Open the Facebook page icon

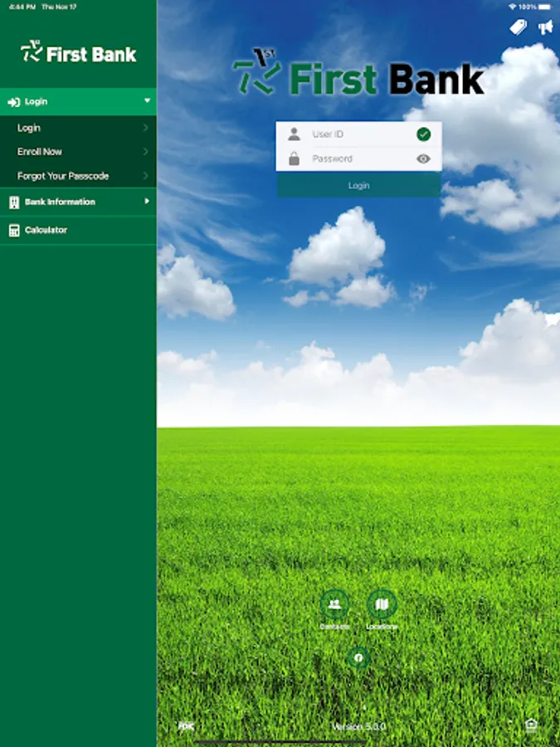click(x=358, y=658)
